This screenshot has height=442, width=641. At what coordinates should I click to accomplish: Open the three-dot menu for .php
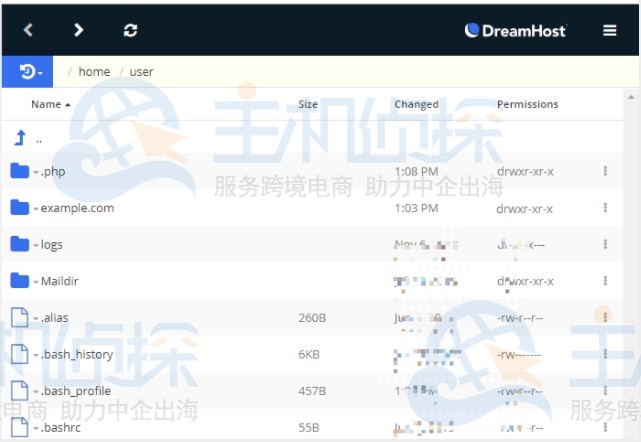pos(605,171)
